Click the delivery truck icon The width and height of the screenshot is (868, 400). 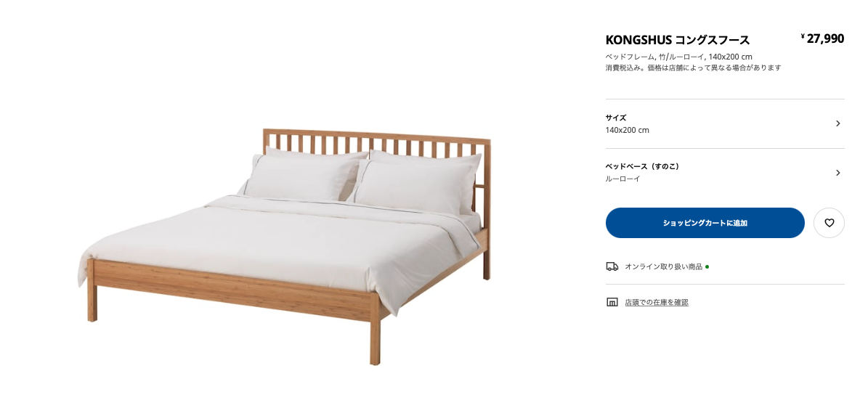click(612, 266)
